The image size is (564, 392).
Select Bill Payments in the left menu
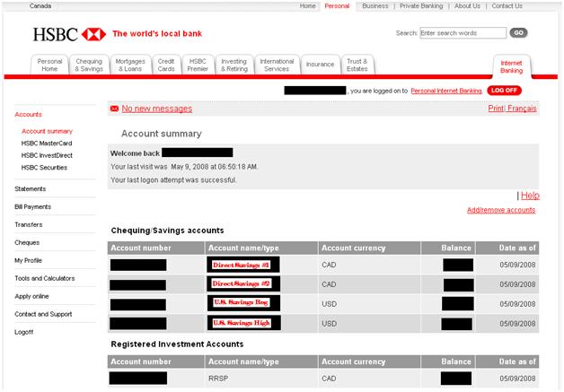pos(32,206)
